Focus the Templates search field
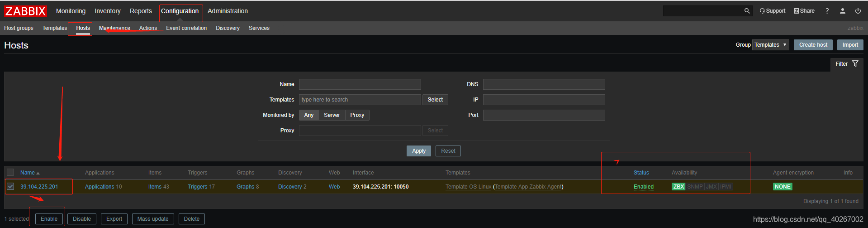Image resolution: width=868 pixels, height=228 pixels. pyautogui.click(x=360, y=100)
